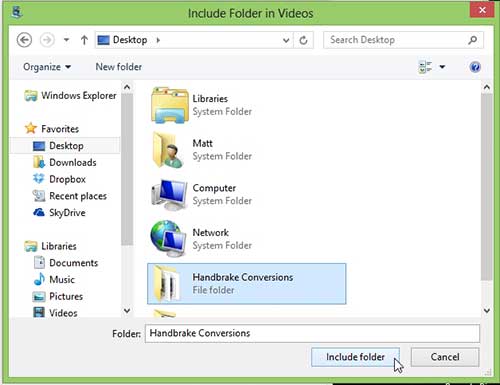
Task: Click the Videos filmstrip icon
Action: point(39,312)
